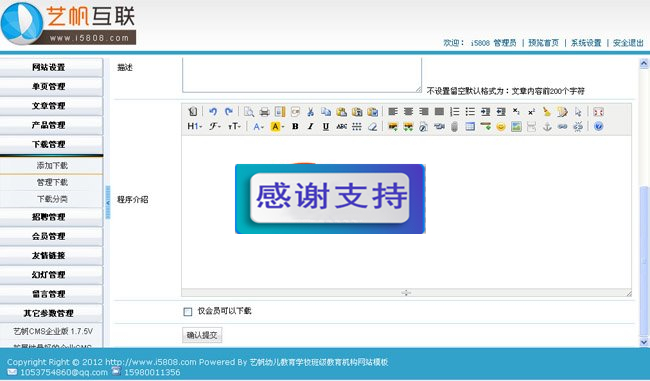
Task: Select 下载分类 submenu item
Action: (52, 199)
